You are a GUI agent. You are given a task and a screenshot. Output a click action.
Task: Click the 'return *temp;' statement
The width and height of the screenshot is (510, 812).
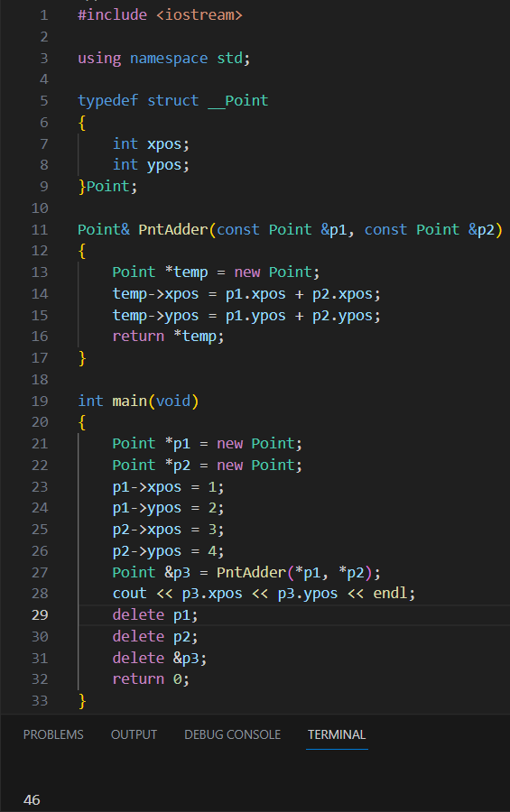click(169, 337)
